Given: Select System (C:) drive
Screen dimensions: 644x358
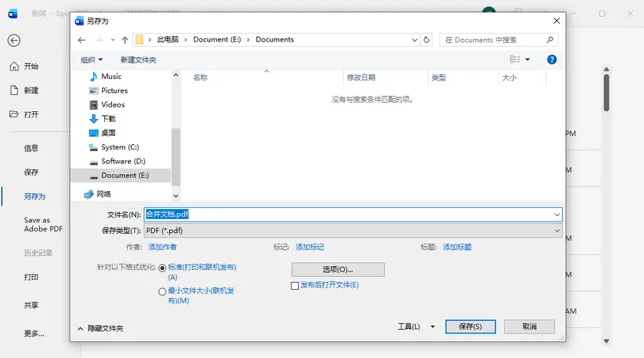Looking at the screenshot, I should pos(120,147).
